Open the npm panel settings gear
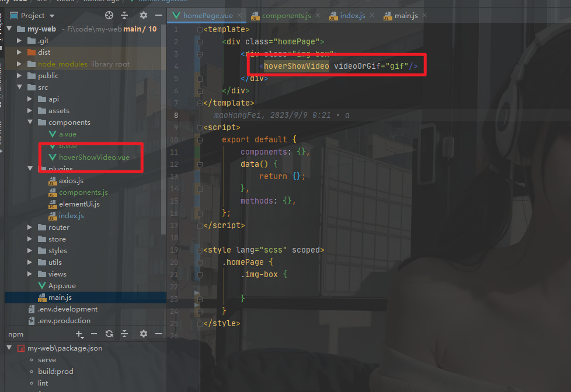This screenshot has width=571, height=392. click(143, 334)
